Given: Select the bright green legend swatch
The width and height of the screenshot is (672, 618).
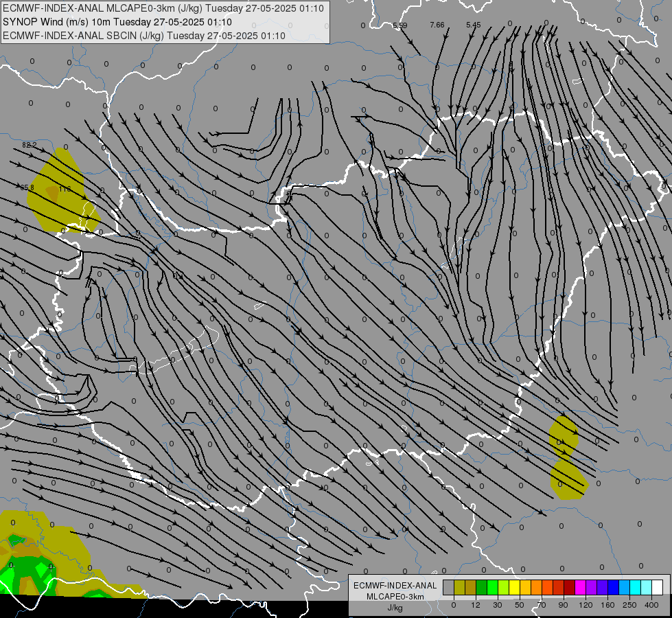Looking at the screenshot, I should point(492,588).
